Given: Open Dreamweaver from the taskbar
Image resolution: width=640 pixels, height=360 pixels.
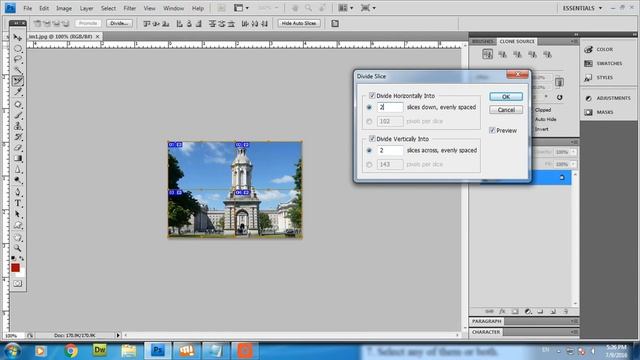Looking at the screenshot, I should (x=100, y=351).
